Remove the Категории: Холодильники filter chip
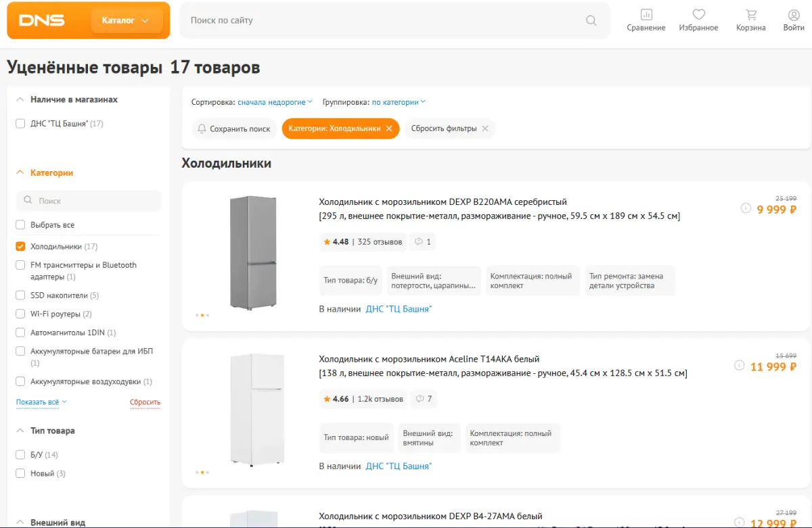The height and width of the screenshot is (528, 812). [x=389, y=128]
